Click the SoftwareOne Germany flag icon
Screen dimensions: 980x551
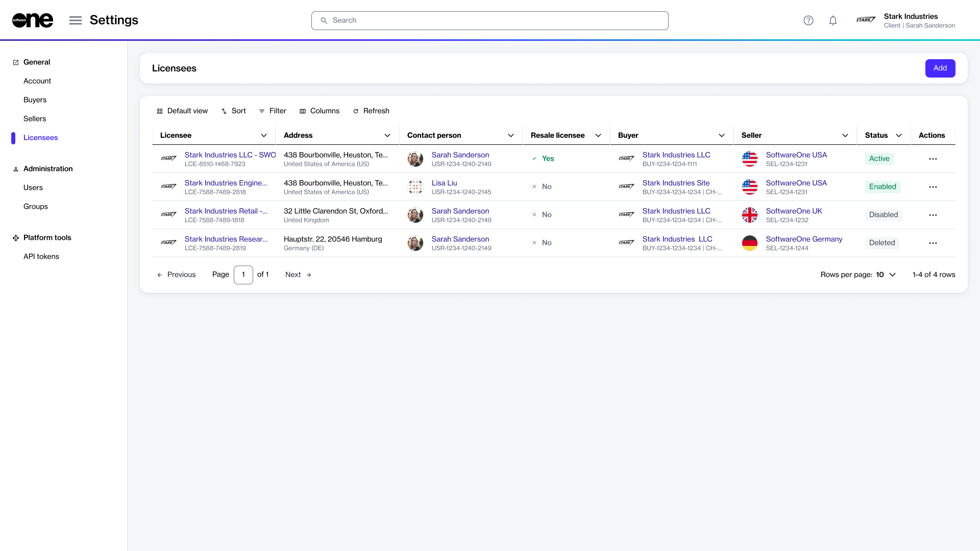[x=749, y=243]
